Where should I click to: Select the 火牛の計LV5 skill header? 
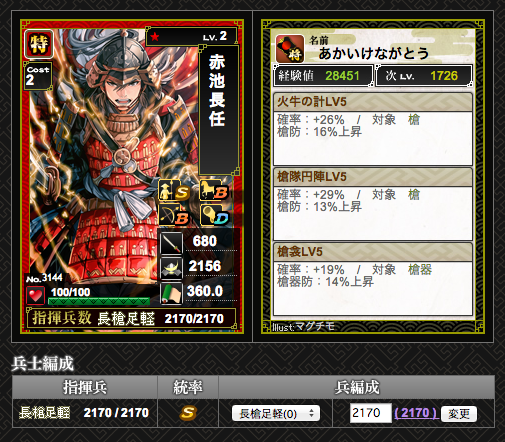pyautogui.click(x=373, y=102)
